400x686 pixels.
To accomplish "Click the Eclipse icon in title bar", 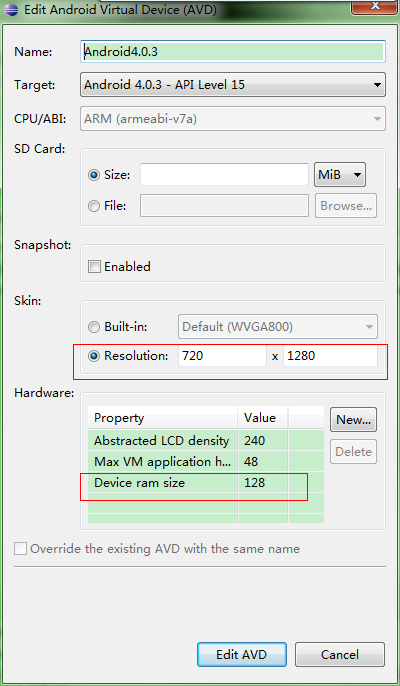I will pyautogui.click(x=10, y=9).
